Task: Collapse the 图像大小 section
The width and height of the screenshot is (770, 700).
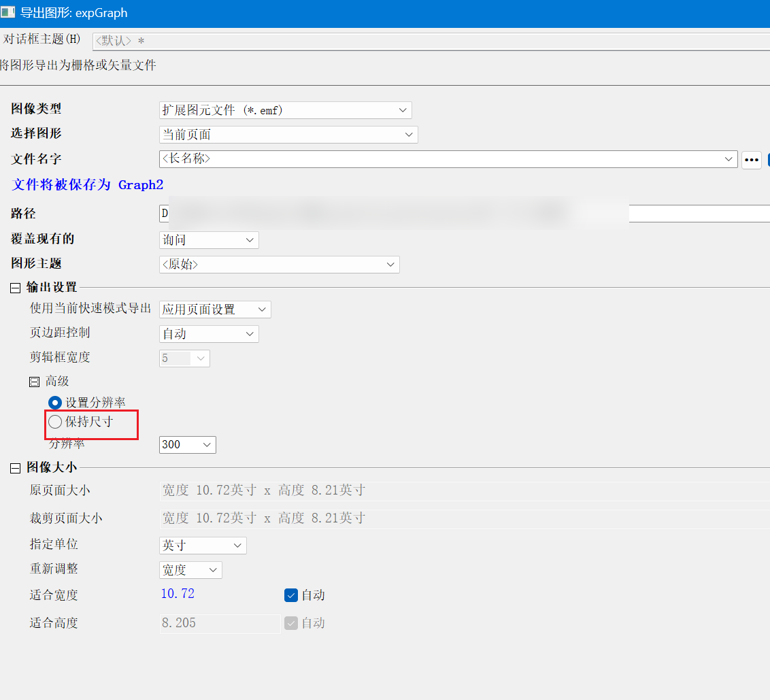Action: 16,468
